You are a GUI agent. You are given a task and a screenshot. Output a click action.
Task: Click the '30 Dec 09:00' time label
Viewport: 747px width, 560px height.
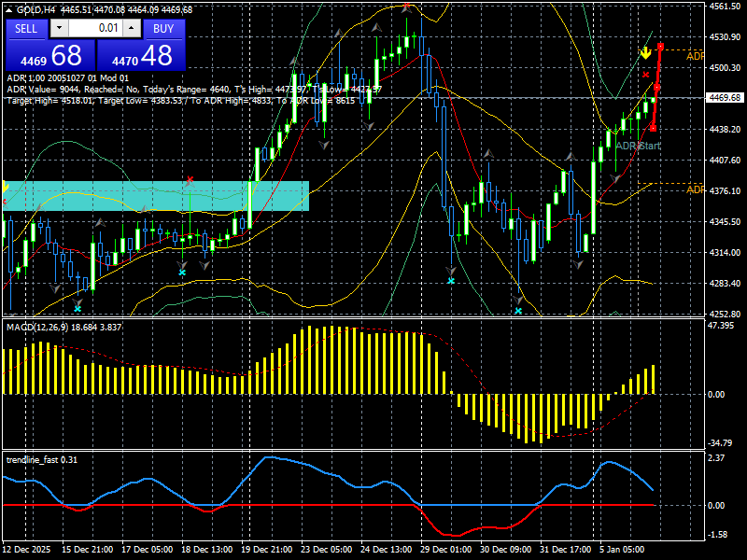(505, 550)
